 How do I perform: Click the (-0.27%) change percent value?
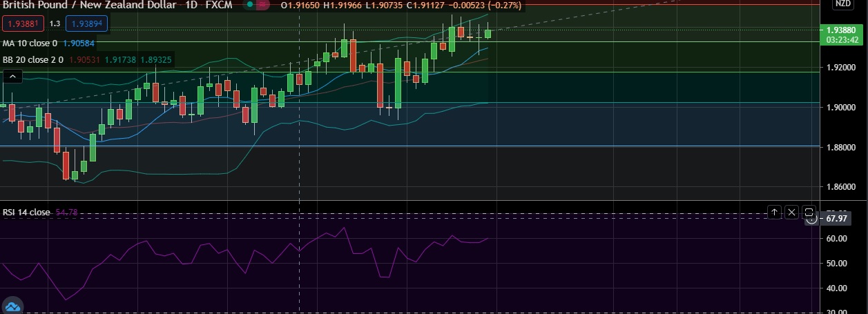(x=505, y=5)
